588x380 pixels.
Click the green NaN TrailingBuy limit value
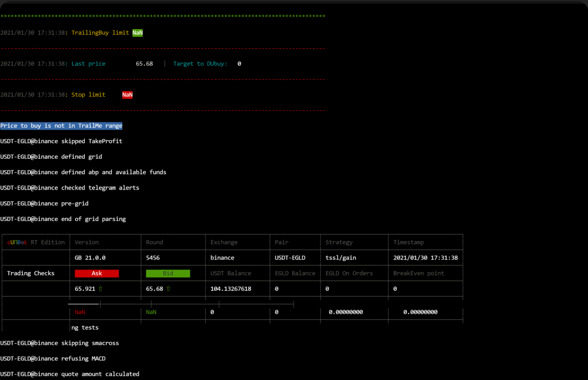(137, 33)
